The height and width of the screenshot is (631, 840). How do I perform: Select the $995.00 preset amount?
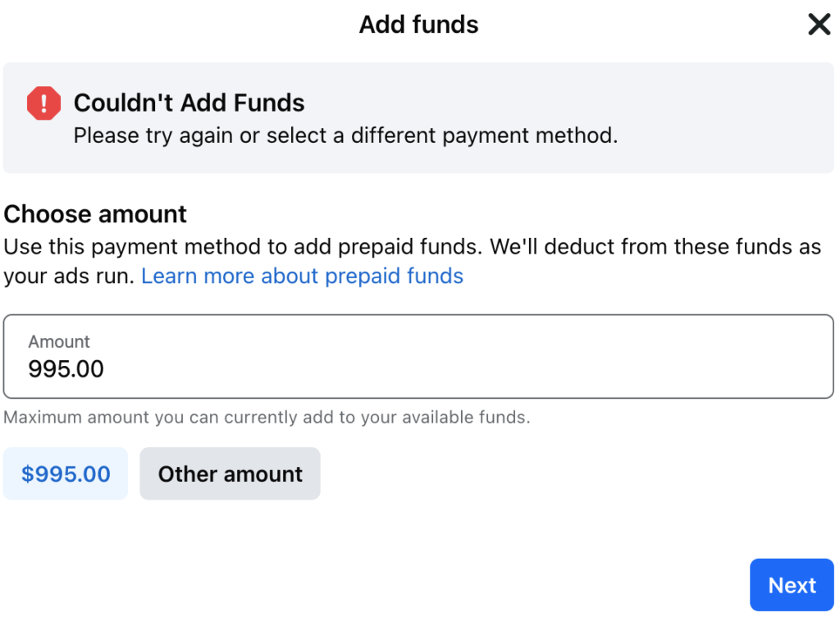coord(66,473)
